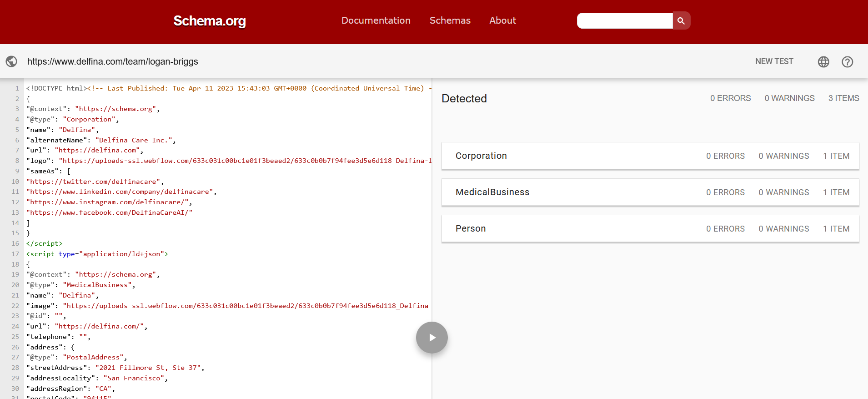Click the addressLocality "San Francisco" line

point(97,378)
